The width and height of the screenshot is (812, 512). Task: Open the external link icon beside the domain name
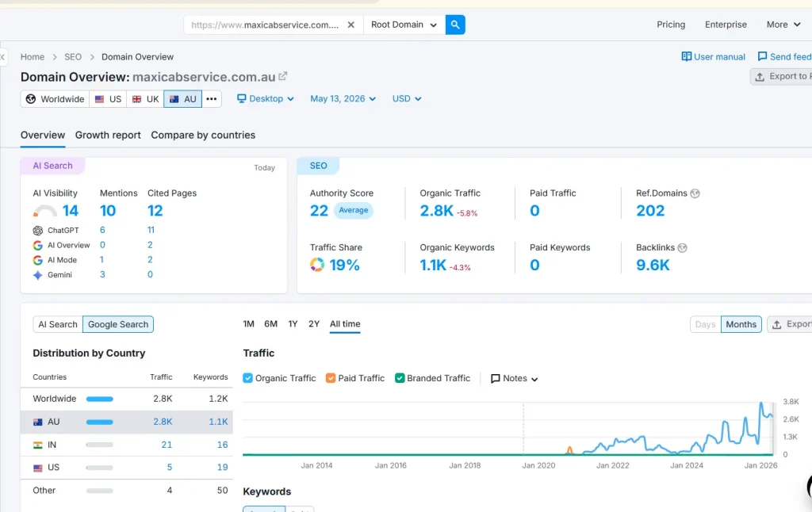tap(283, 76)
